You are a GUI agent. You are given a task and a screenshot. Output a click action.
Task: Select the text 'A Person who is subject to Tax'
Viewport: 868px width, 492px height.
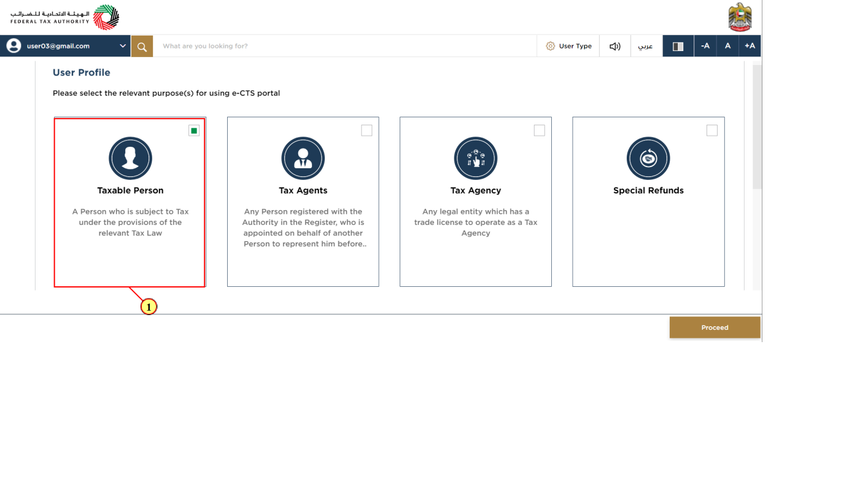point(130,211)
